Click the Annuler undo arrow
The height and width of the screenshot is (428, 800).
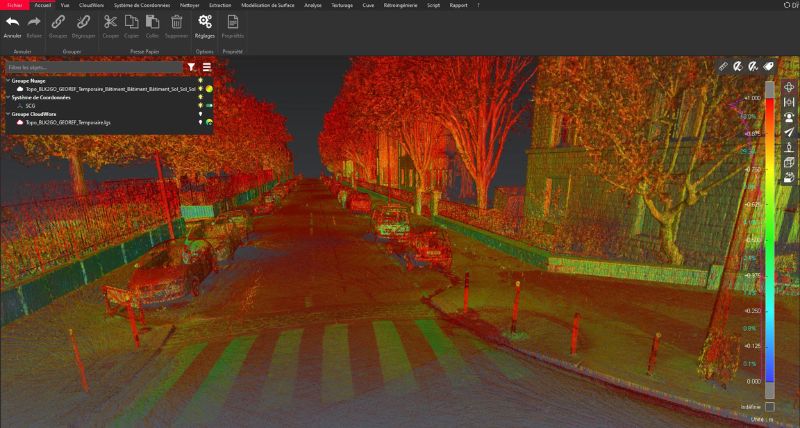pyautogui.click(x=12, y=22)
